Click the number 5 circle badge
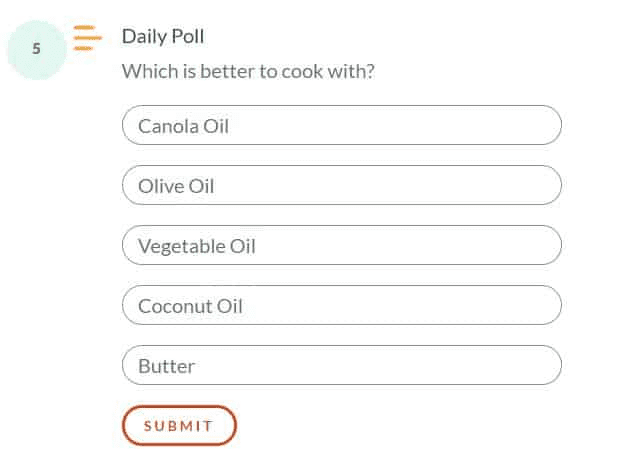This screenshot has height=465, width=622. [37, 50]
